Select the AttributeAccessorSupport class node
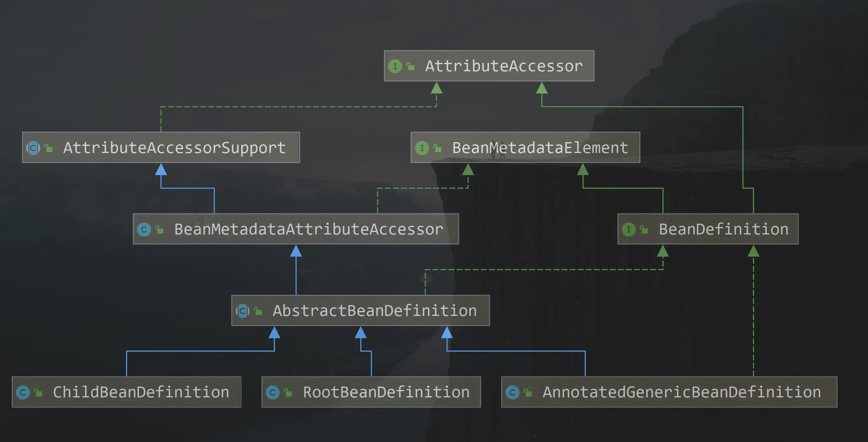The image size is (868, 442). click(x=174, y=147)
